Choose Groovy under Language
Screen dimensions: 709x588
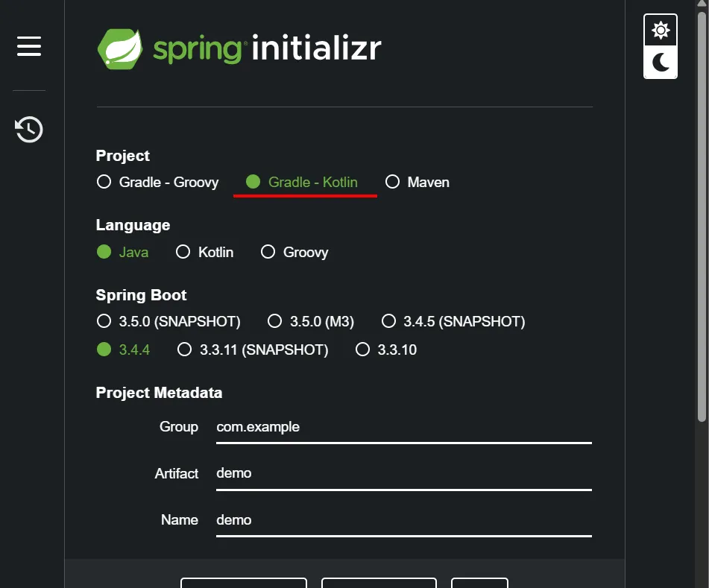pos(294,252)
